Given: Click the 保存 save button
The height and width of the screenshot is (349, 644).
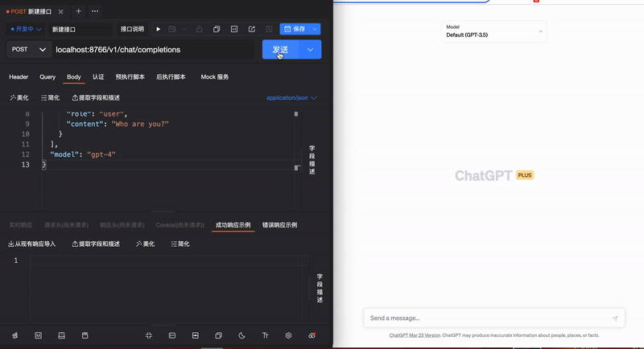Looking at the screenshot, I should point(295,29).
